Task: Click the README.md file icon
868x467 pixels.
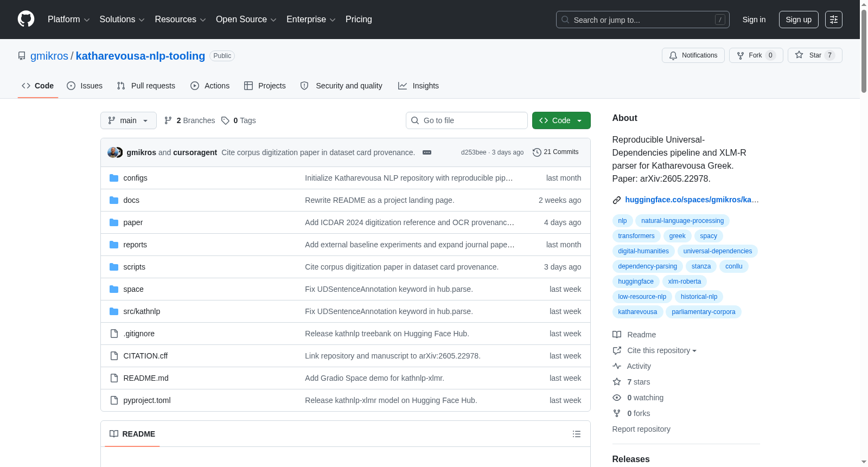Action: 114,378
